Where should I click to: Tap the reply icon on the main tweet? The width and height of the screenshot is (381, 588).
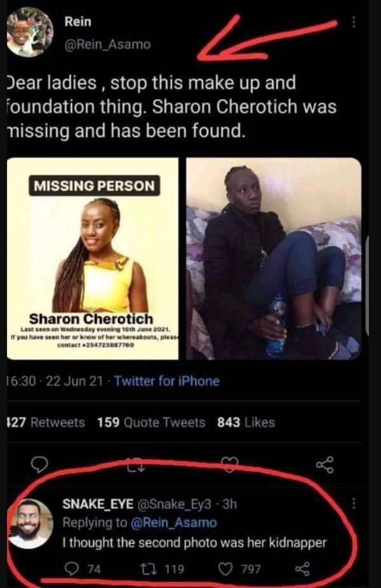[39, 464]
